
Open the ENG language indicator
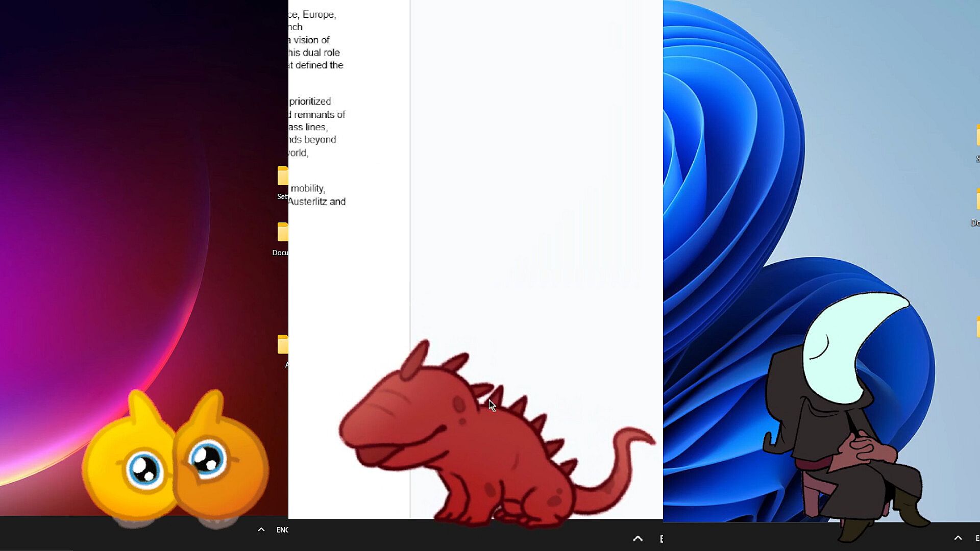[282, 530]
